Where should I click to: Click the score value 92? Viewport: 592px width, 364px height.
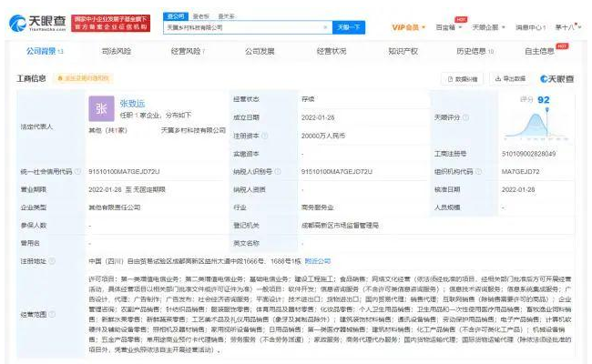pos(544,100)
